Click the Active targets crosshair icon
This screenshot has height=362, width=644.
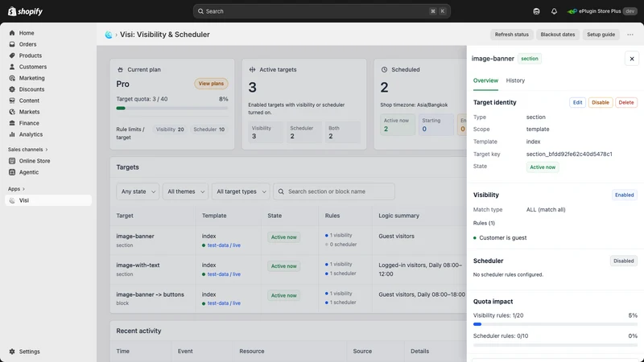(x=252, y=70)
